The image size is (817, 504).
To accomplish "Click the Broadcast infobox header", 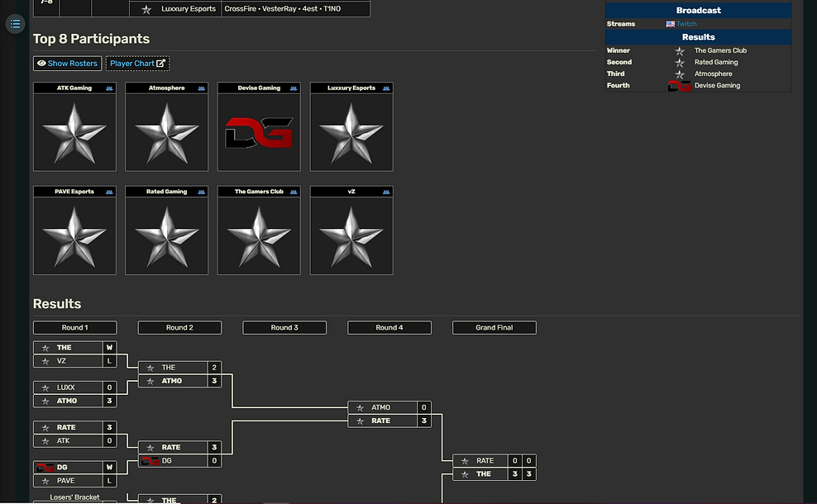I will pyautogui.click(x=698, y=11).
